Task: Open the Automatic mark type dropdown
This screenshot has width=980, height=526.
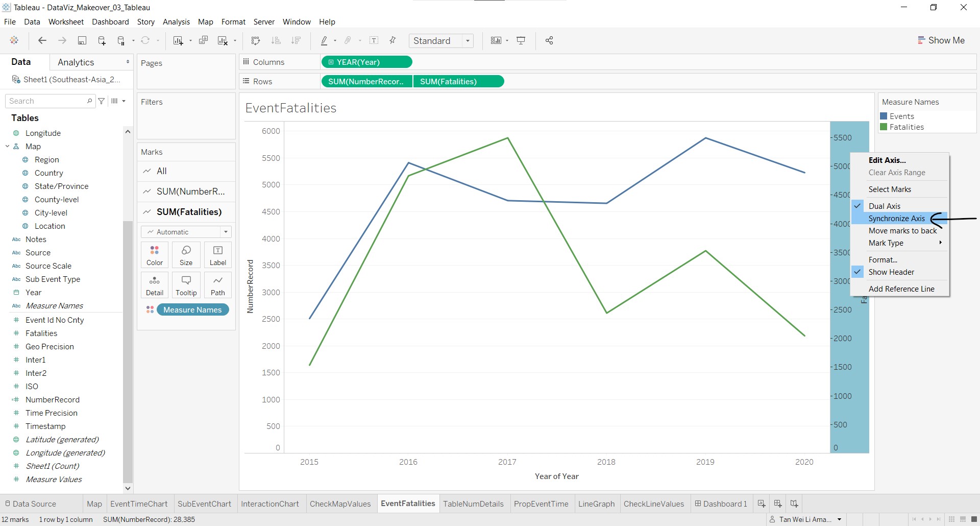Action: (186, 232)
